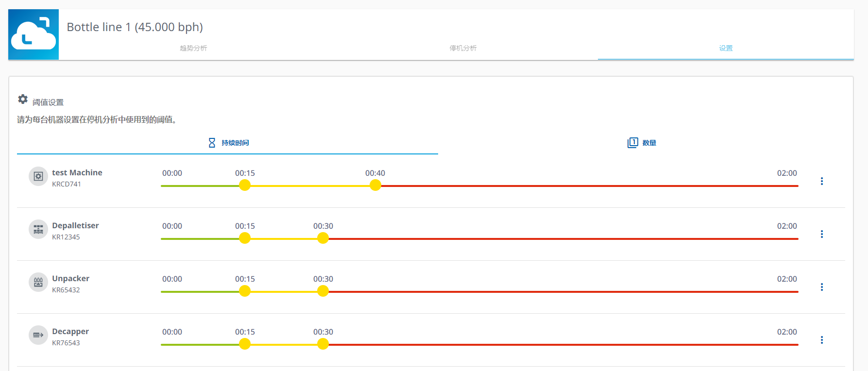
Task: Switch to the 停机分析 tab
Action: click(463, 48)
